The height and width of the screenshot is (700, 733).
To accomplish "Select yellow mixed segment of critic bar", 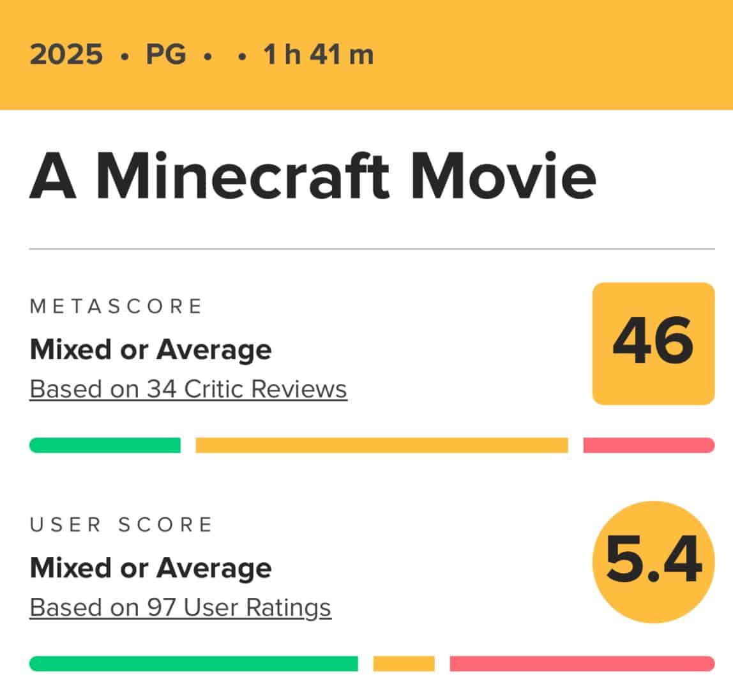I will pyautogui.click(x=381, y=445).
